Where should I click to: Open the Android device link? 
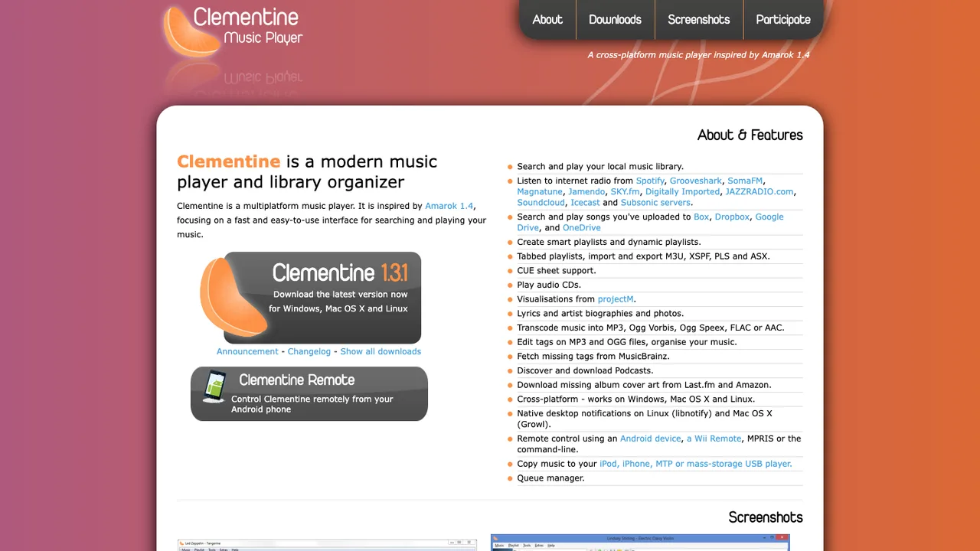pyautogui.click(x=651, y=439)
